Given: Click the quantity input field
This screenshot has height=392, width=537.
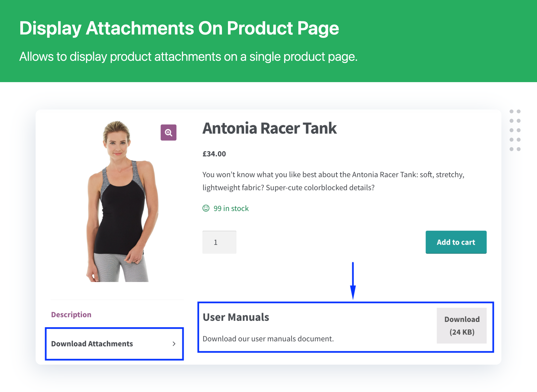Looking at the screenshot, I should pos(219,242).
